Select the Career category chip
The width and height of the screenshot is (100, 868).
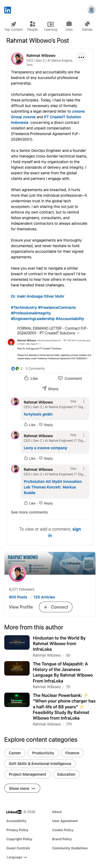coord(15,753)
